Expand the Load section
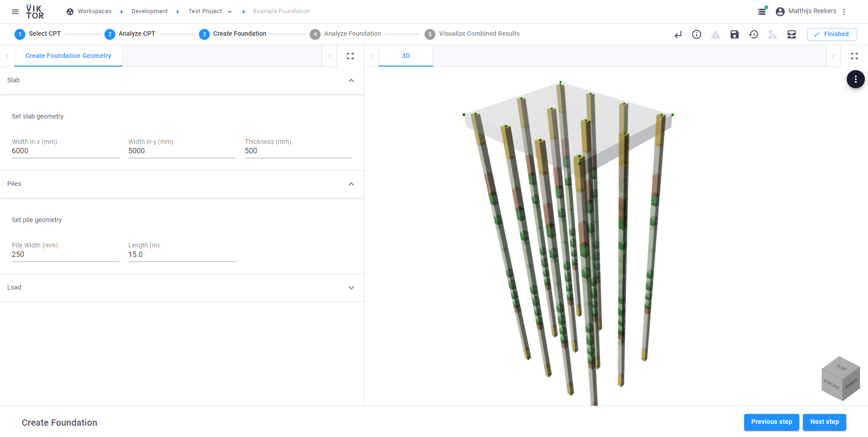Screen dimensions: 868x437 click(x=351, y=288)
